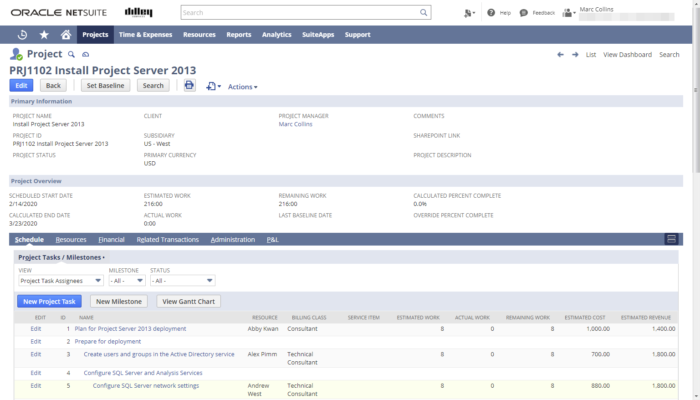
Task: Open the change role icon beside Help
Action: click(x=469, y=13)
